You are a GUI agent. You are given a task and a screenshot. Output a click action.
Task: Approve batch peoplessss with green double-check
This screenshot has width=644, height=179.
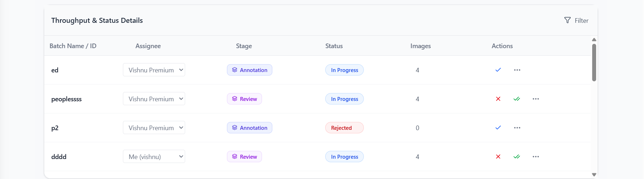tap(517, 99)
